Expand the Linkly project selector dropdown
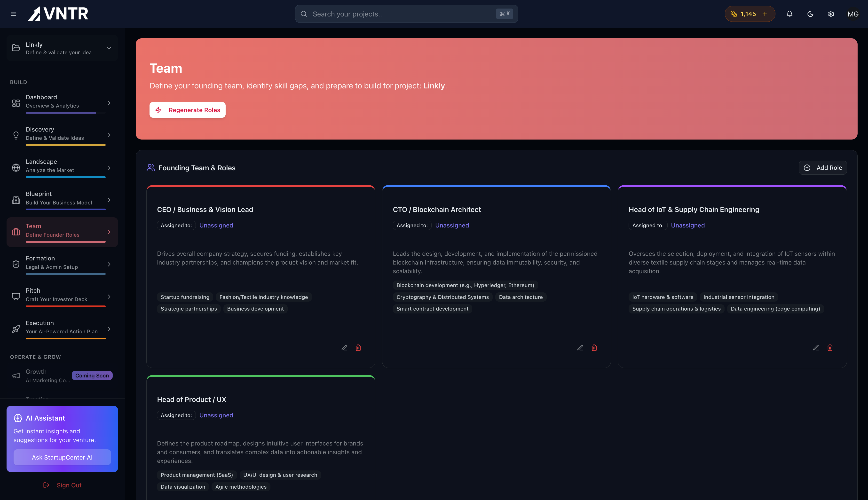 click(109, 48)
